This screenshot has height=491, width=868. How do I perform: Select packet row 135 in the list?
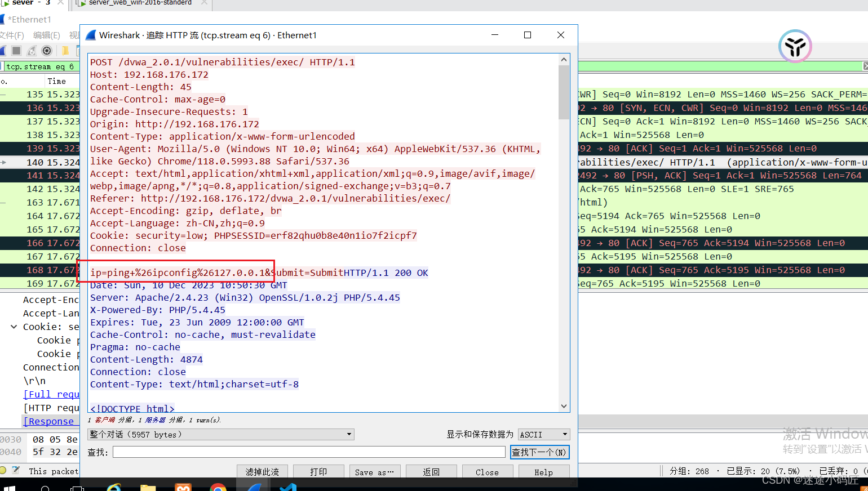point(39,94)
